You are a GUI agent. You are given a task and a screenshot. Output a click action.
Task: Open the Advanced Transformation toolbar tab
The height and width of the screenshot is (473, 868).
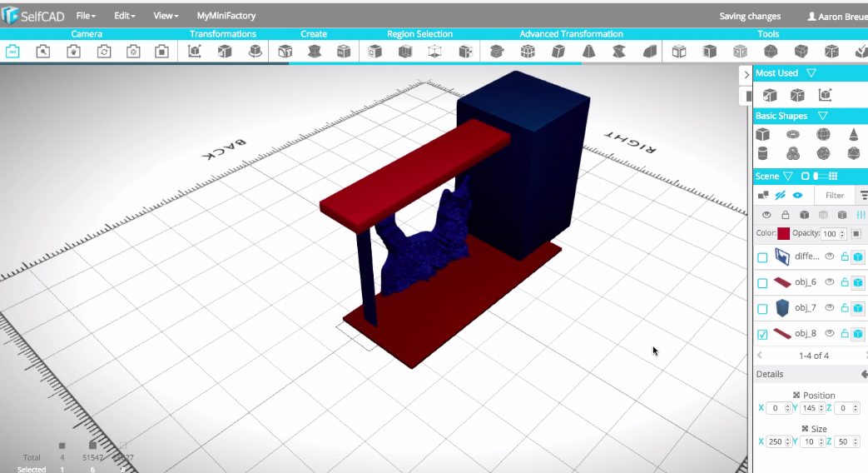click(571, 34)
